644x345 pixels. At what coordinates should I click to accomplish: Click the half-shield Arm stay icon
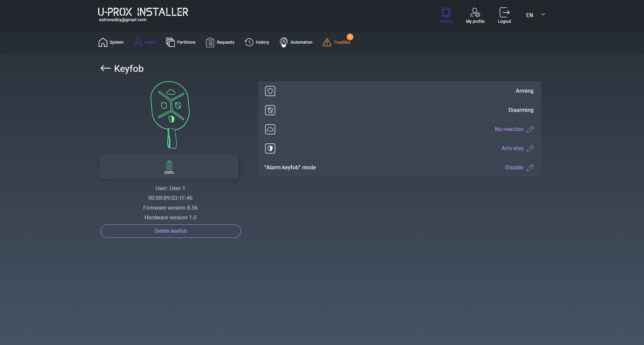(x=270, y=148)
